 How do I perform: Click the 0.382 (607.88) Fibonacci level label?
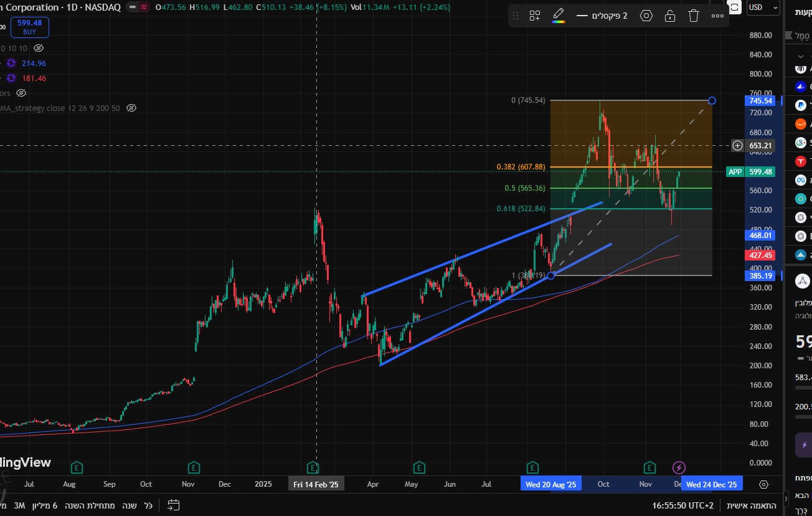(x=521, y=167)
